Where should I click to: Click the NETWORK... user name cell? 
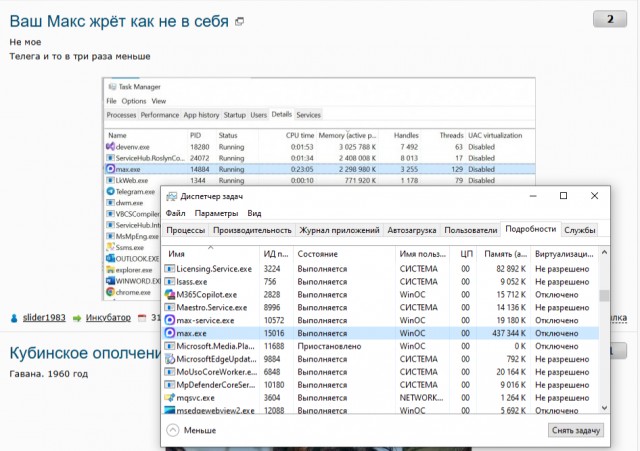click(421, 398)
